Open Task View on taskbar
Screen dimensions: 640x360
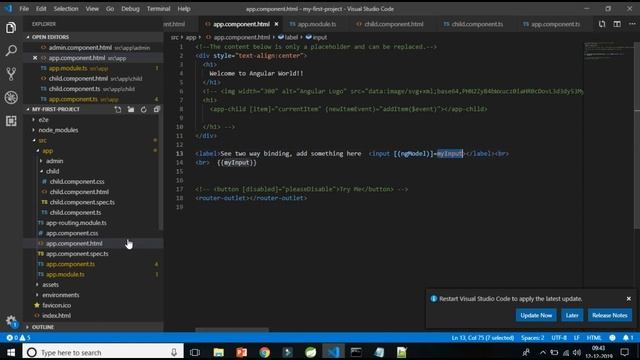coord(195,352)
